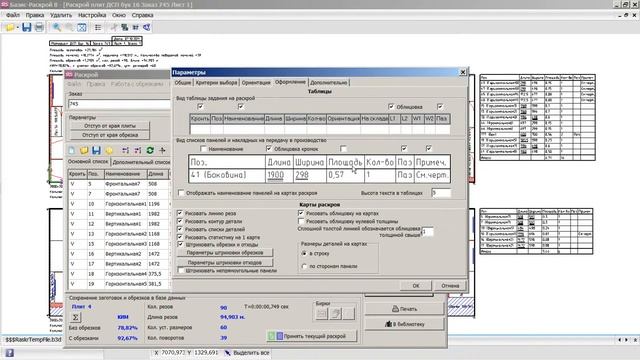This screenshot has width=640, height=360.
Task: Save with the main toolbar floppy icon
Action: click(27, 27)
